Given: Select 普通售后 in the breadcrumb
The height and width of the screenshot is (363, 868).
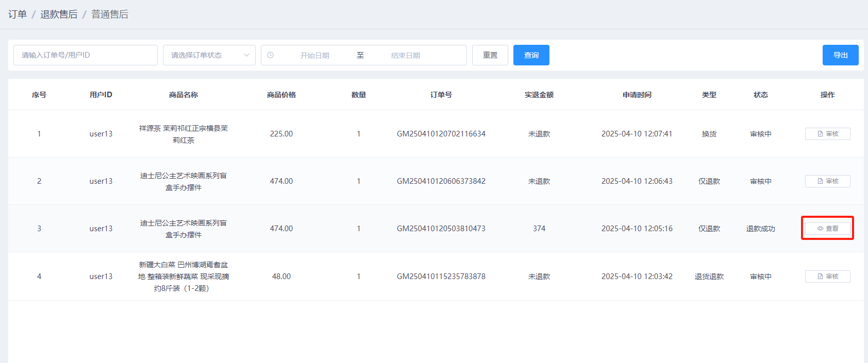Looking at the screenshot, I should click(110, 14).
